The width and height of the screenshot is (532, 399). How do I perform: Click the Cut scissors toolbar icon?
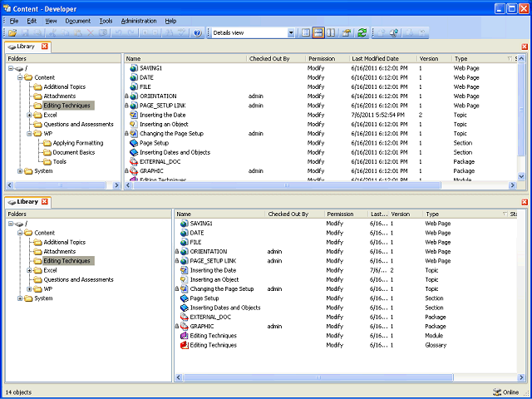click(x=52, y=33)
